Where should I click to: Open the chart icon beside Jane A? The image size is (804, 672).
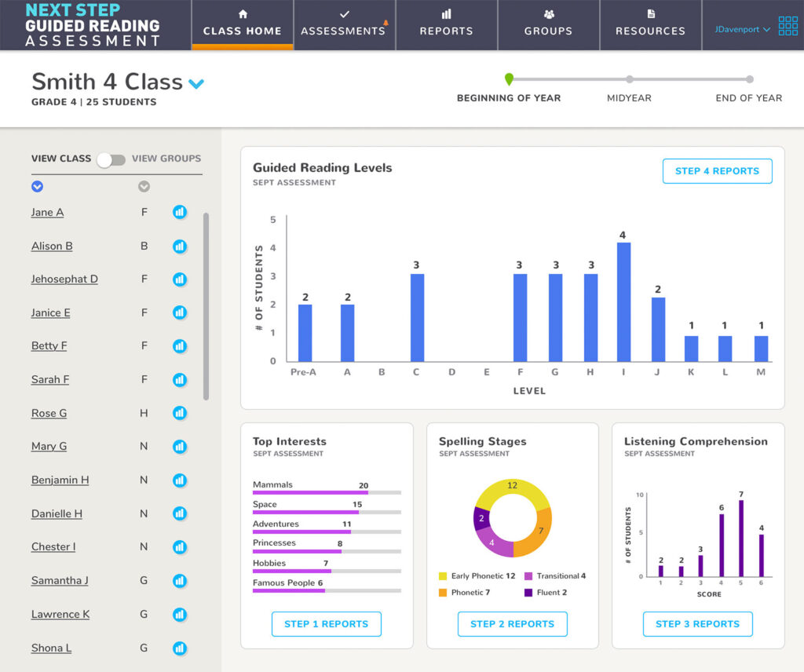[180, 212]
